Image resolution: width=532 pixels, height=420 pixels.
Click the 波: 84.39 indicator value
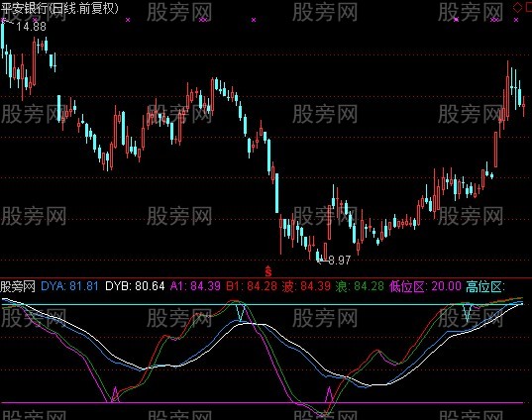(x=306, y=286)
